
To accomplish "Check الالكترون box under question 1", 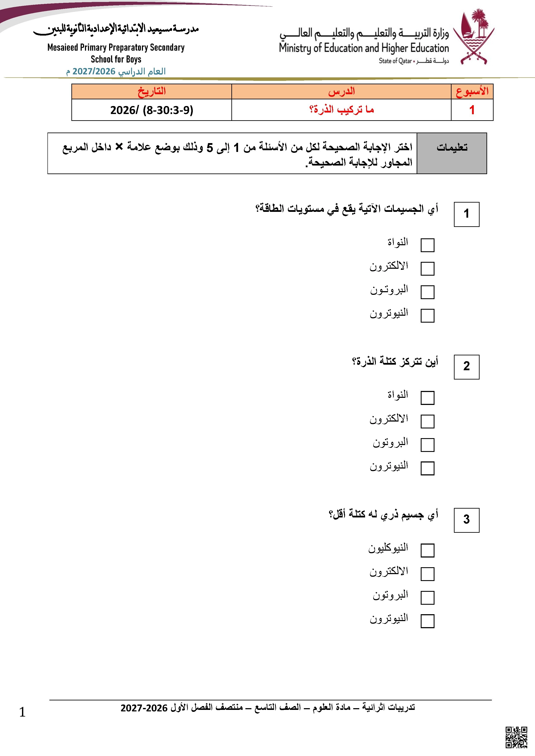I will [427, 269].
